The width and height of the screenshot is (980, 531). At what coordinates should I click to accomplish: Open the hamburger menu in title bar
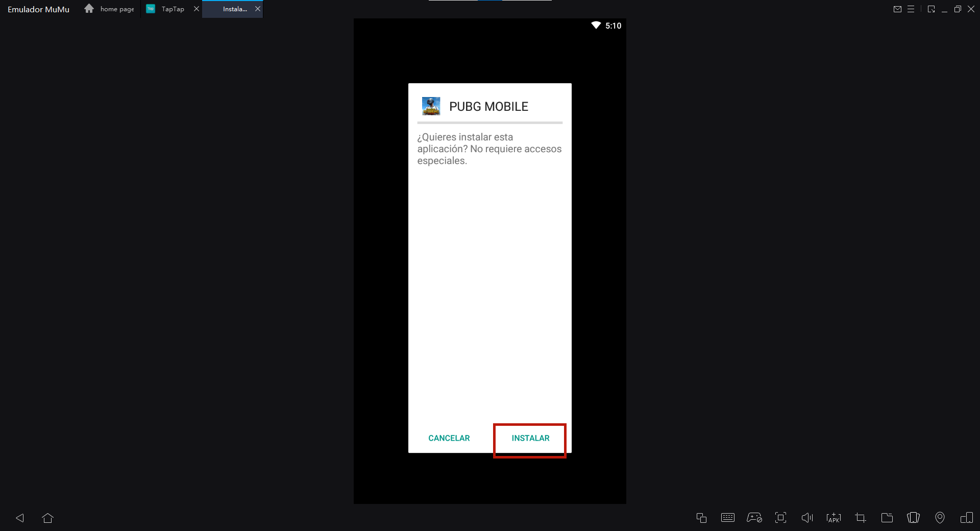[911, 9]
